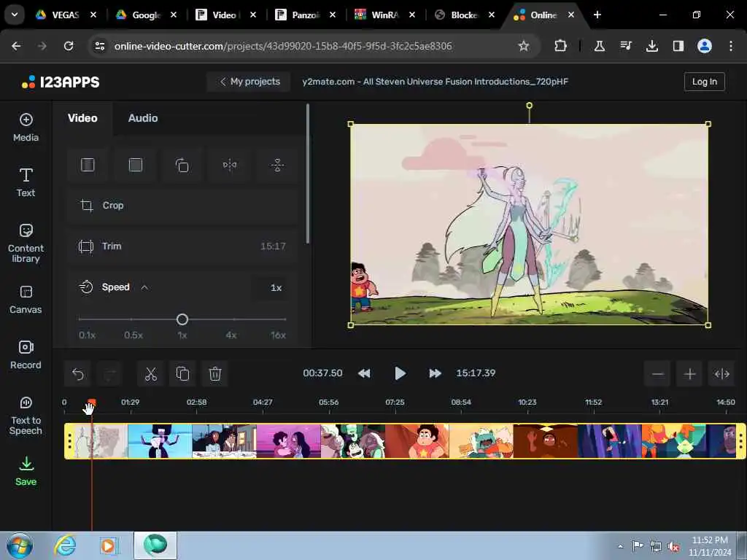Click the properties panel scrollbar

coord(308,174)
